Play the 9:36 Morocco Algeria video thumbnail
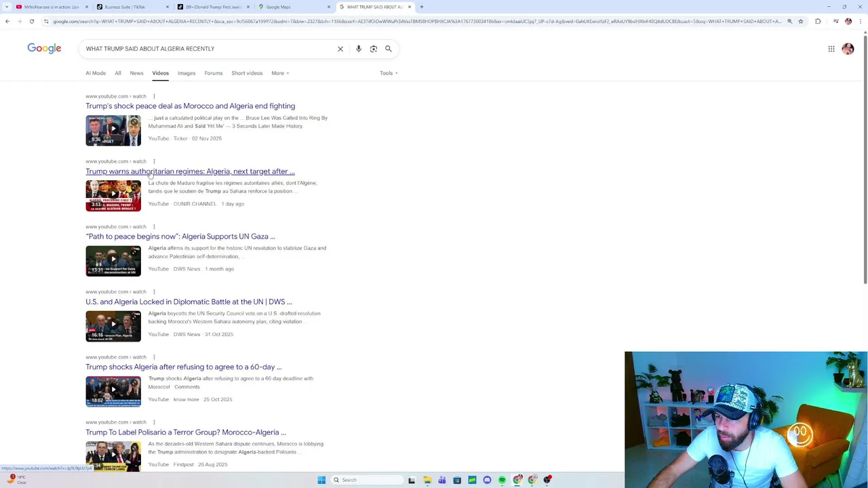This screenshot has width=868, height=488. tap(113, 131)
